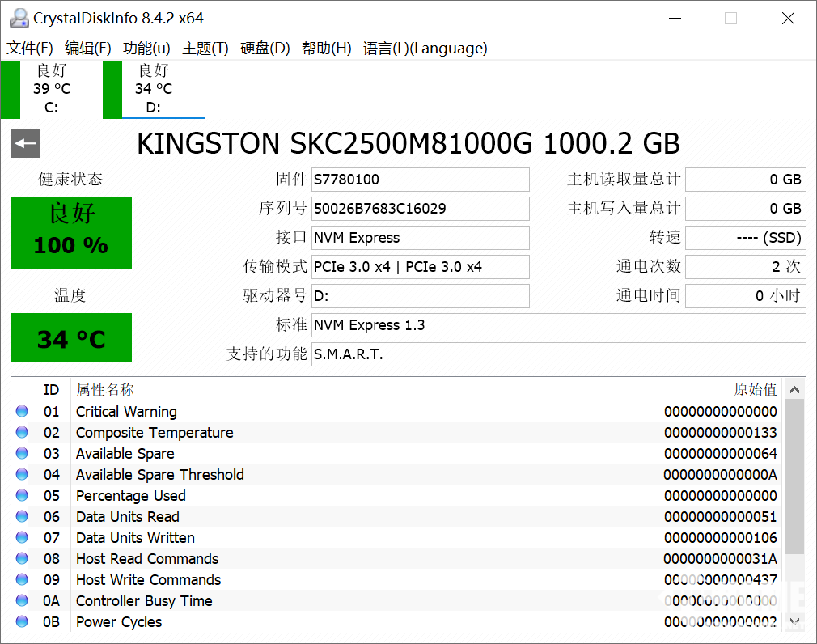Open the 功能(u) menu

(146, 48)
